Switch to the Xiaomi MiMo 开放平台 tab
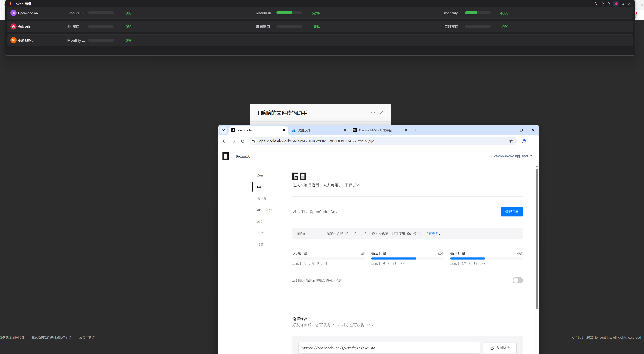Screen dimensions: 644x354 (380, 130)
